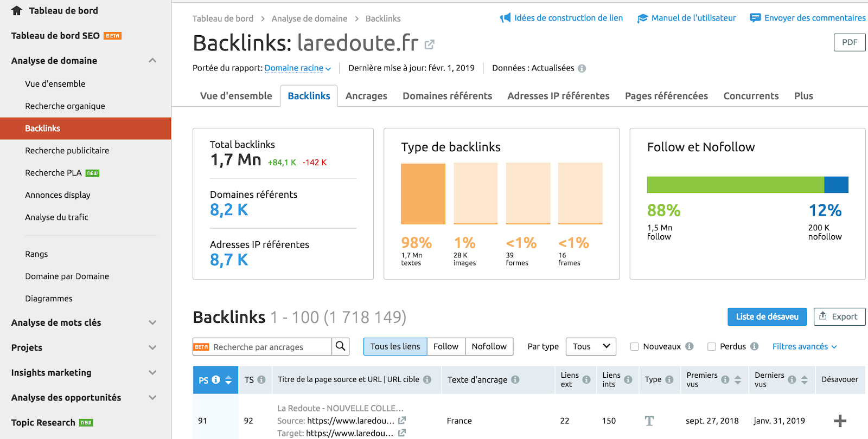The height and width of the screenshot is (439, 868).
Task: Click Analyse de domaine breadcrumb link
Action: coord(309,18)
